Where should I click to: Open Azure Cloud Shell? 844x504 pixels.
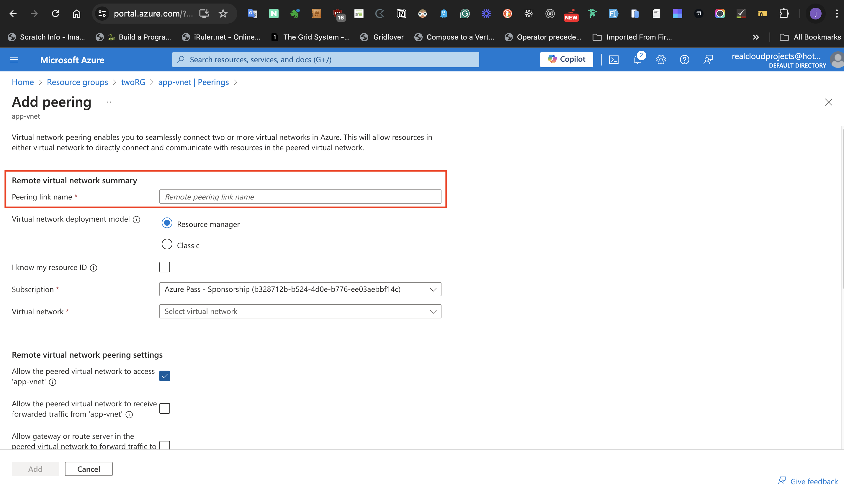point(614,59)
